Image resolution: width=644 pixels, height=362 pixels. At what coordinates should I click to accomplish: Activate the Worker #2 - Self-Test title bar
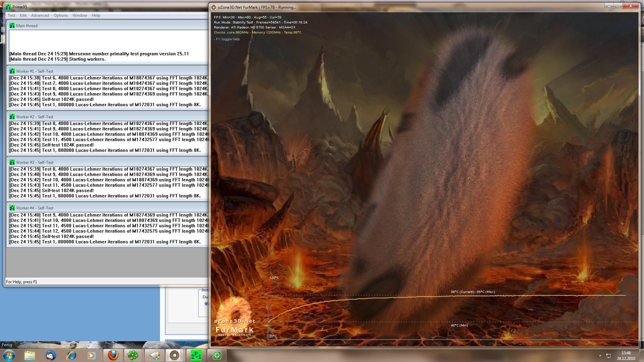click(x=107, y=117)
